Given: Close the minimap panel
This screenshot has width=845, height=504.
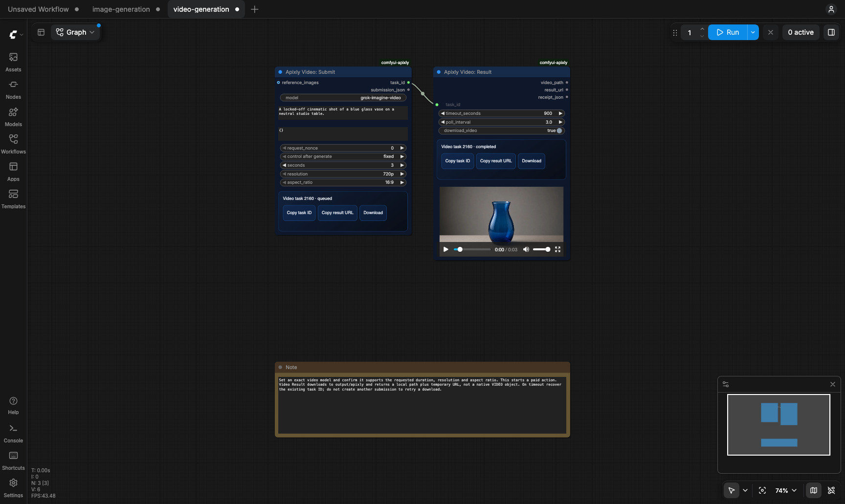Looking at the screenshot, I should pos(833,384).
